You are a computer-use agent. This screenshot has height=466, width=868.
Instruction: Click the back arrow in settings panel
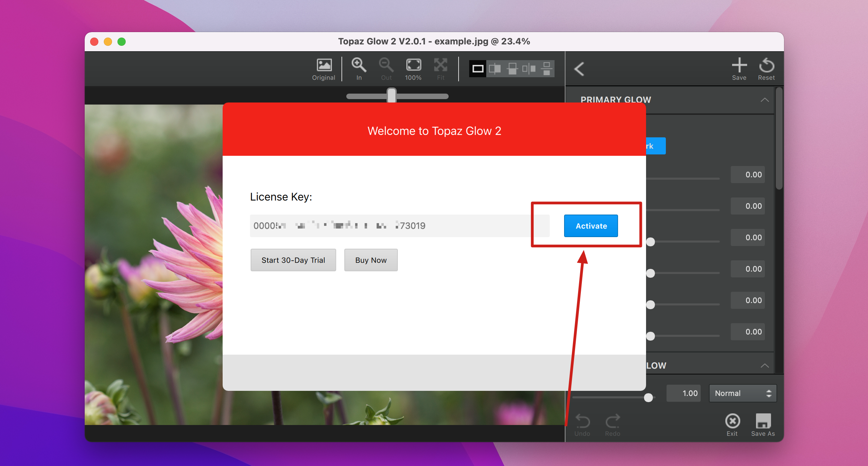pyautogui.click(x=579, y=69)
